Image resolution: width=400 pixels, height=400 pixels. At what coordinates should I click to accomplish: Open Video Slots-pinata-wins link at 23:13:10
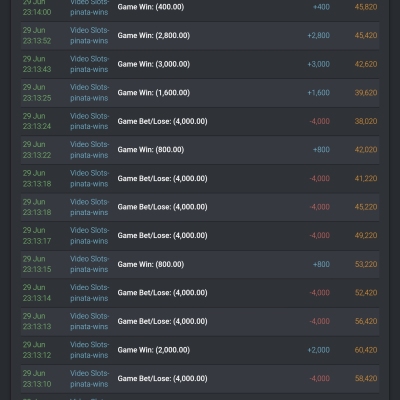89,379
